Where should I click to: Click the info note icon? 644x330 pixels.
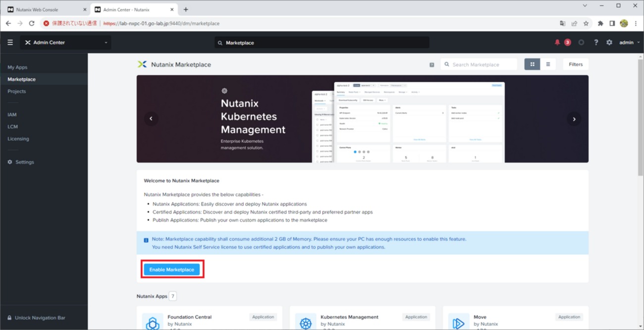(x=146, y=240)
